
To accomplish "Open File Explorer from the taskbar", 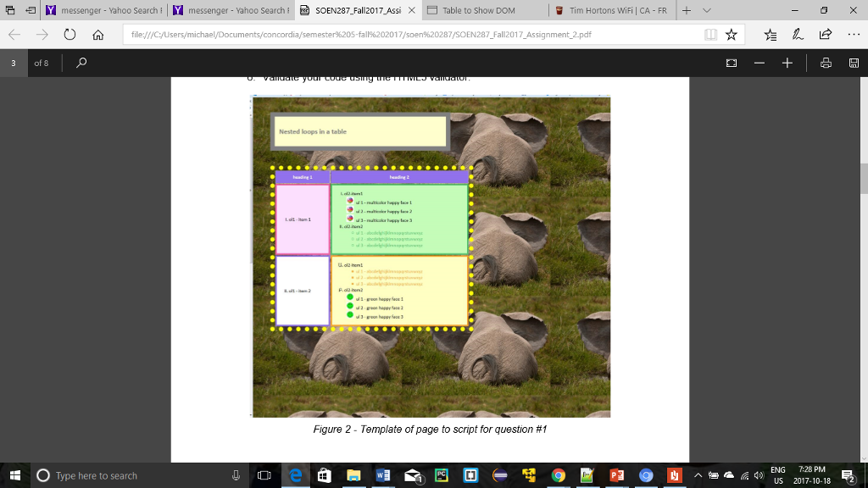I will tap(353, 475).
